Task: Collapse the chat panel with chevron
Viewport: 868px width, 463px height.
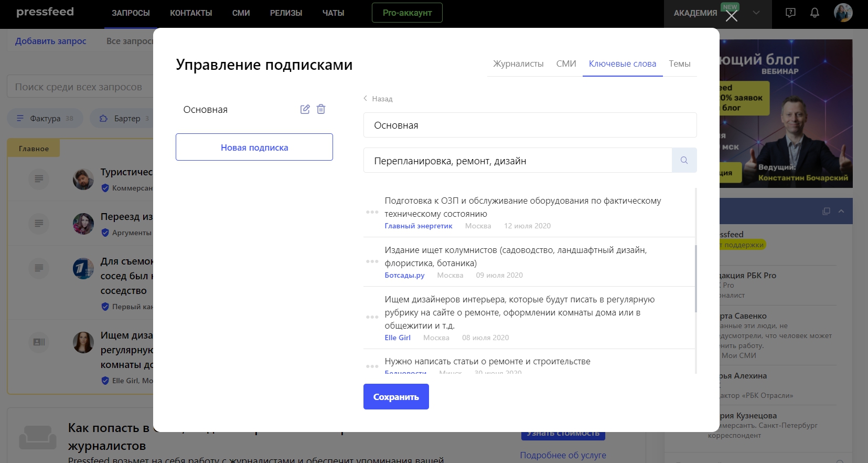Action: click(x=841, y=211)
